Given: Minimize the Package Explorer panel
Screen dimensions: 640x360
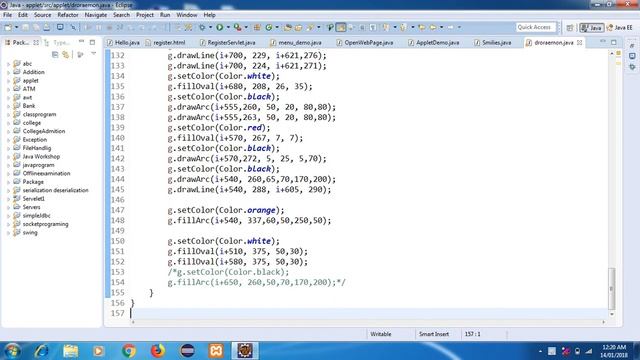Looking at the screenshot, I should (81, 42).
